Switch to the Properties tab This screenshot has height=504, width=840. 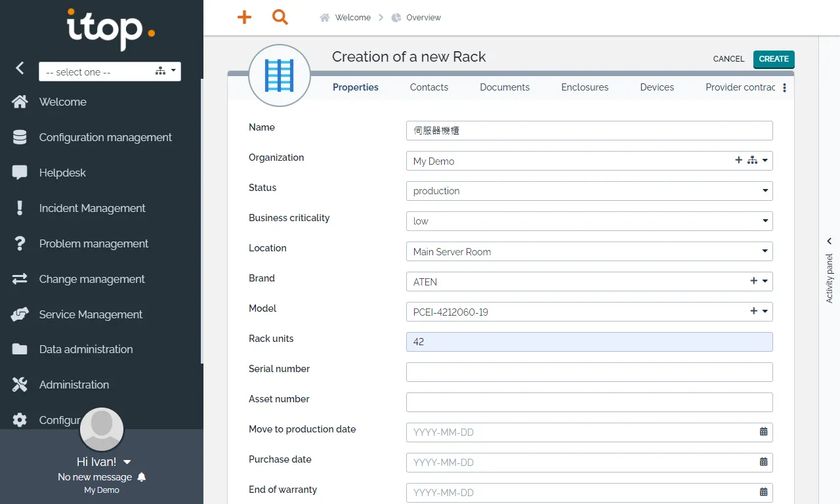point(356,87)
